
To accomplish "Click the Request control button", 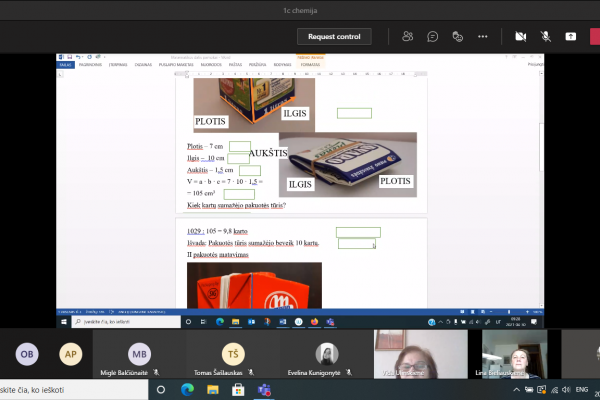I will (x=334, y=37).
